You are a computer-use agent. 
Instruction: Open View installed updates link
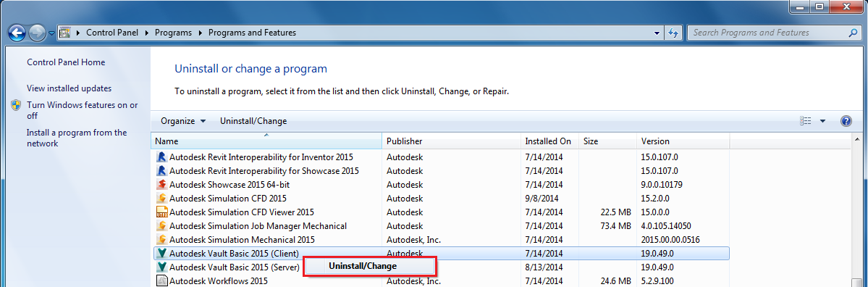(69, 88)
